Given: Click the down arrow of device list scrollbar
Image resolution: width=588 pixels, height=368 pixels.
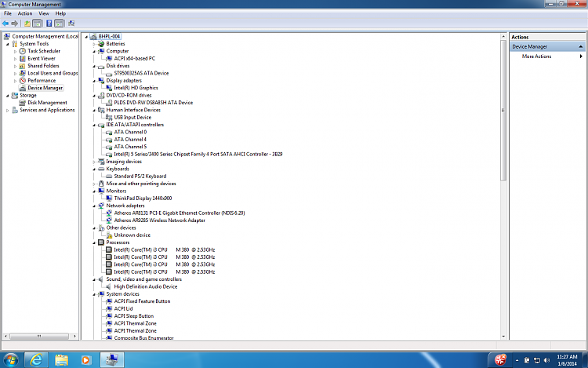Looking at the screenshot, I should click(x=503, y=337).
